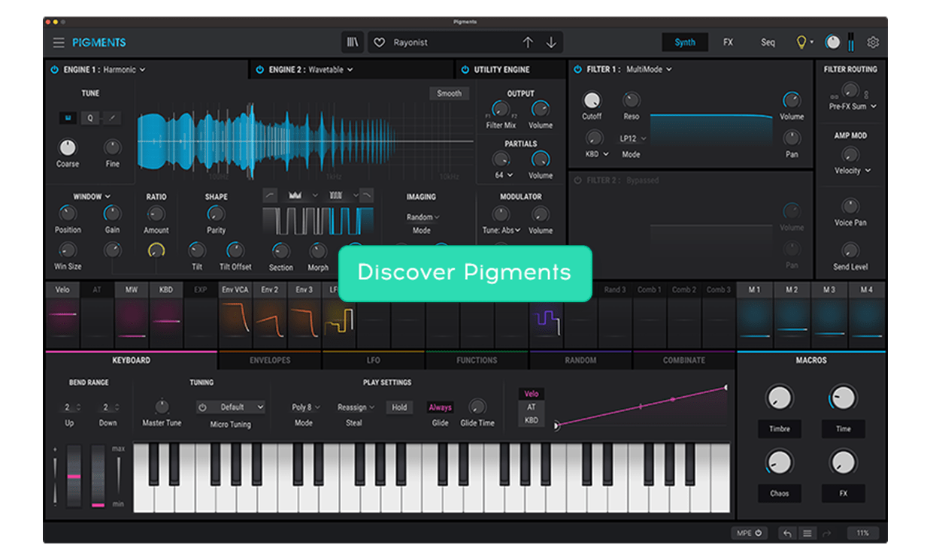Click the Chaos macro knob

click(x=780, y=462)
